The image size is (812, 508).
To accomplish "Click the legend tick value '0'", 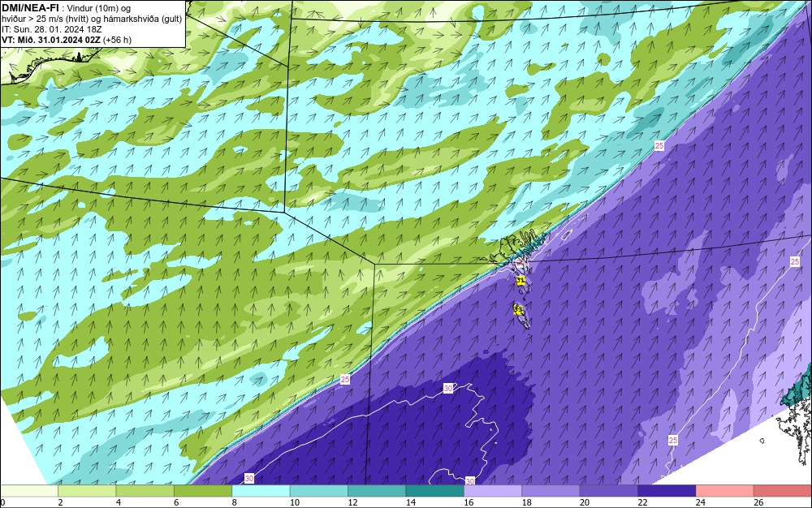I will 2,502.
